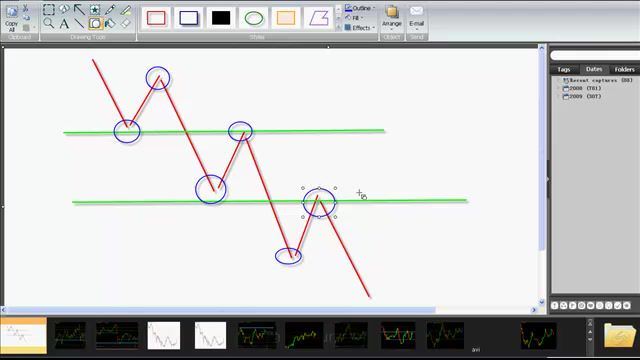
Task: Open the Outline dropdown
Action: click(x=360, y=8)
